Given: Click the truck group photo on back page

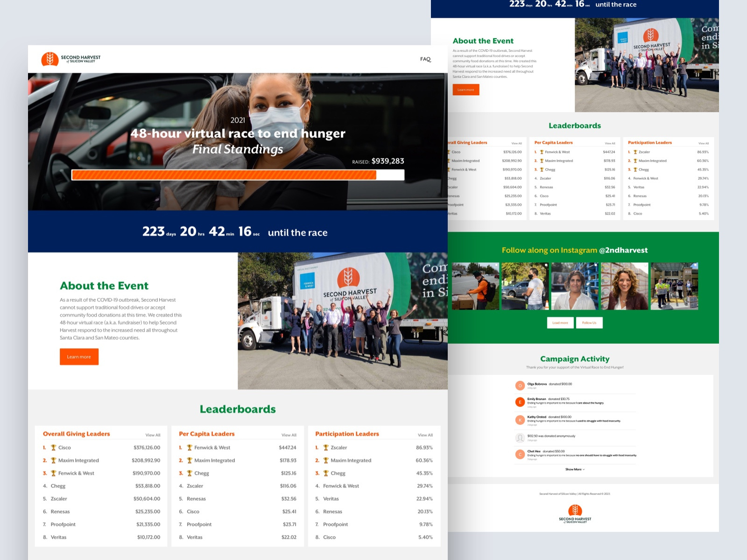Looking at the screenshot, I should [647, 65].
